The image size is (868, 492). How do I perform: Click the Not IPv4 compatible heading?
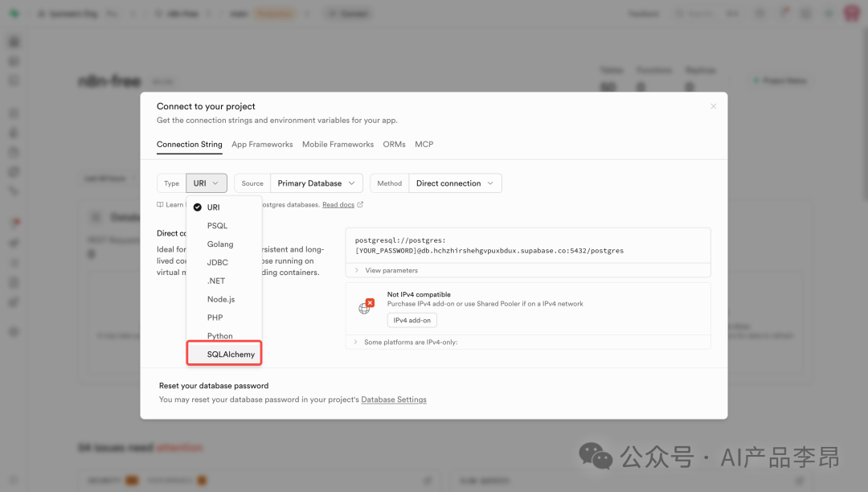click(x=419, y=294)
